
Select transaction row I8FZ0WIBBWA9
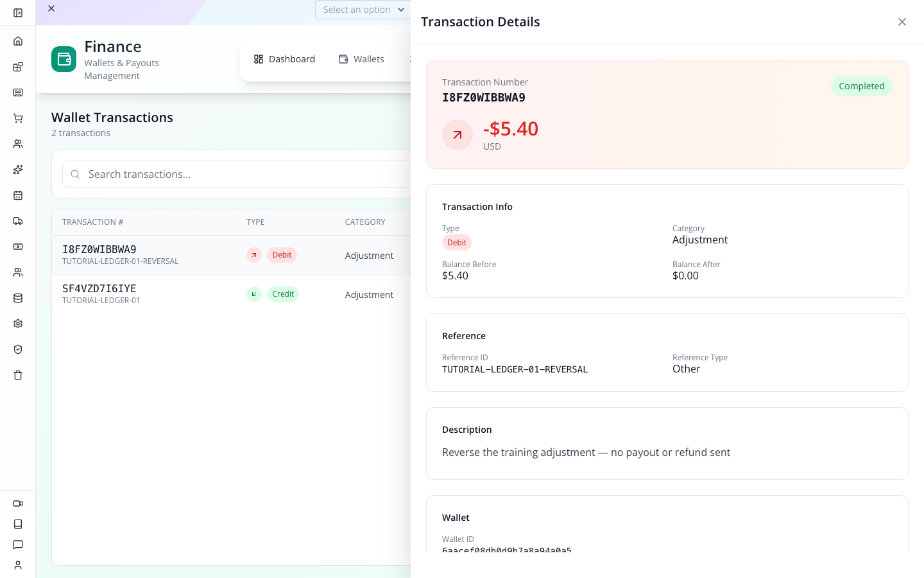point(231,255)
